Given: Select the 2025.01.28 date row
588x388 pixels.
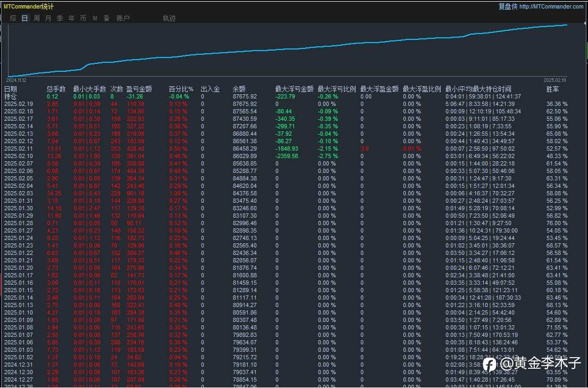Looking at the screenshot, I should [x=19, y=223].
